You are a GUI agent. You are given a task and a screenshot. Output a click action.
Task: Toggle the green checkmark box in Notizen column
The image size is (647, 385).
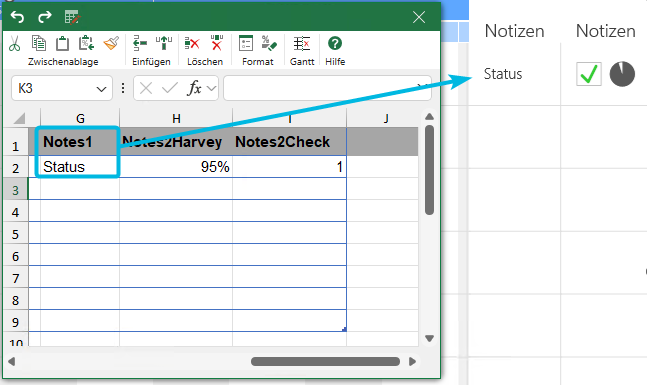[x=588, y=74]
